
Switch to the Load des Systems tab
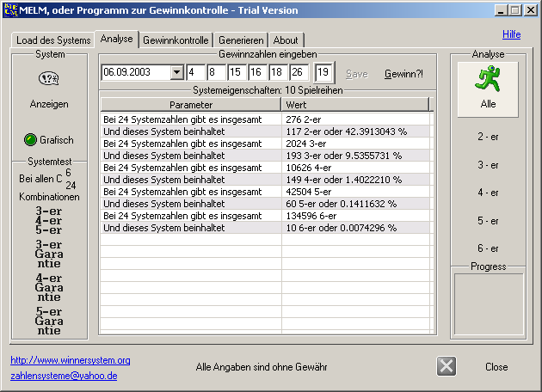[53, 40]
